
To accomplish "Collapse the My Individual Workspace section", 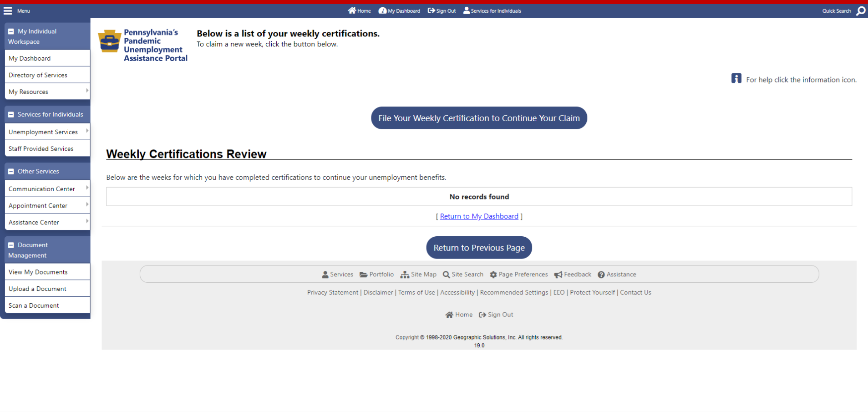I will point(11,31).
